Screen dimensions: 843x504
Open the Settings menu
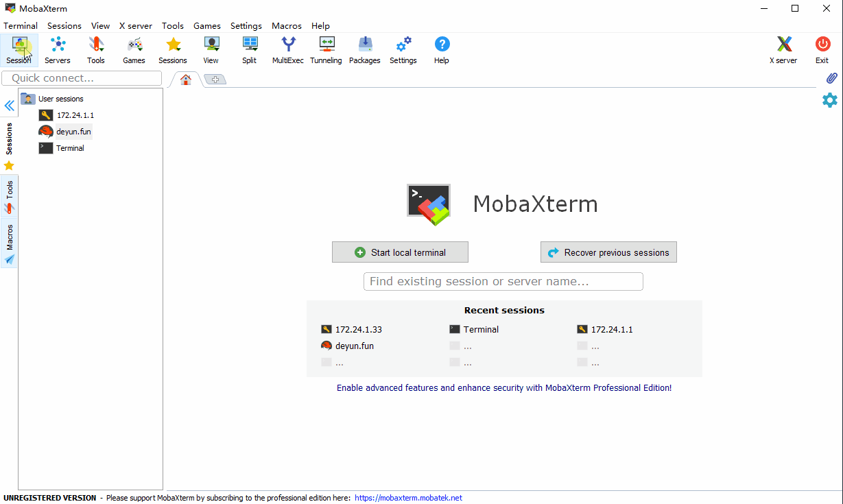(x=246, y=25)
